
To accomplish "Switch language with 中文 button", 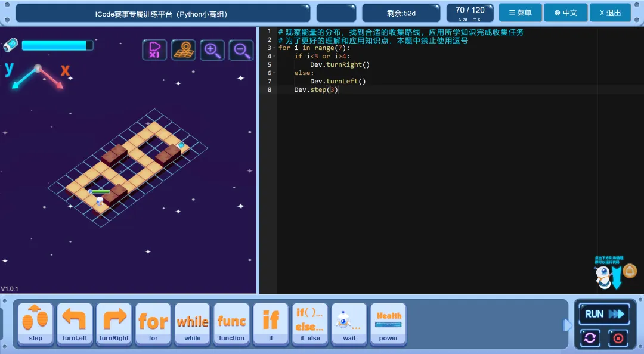I will [565, 13].
